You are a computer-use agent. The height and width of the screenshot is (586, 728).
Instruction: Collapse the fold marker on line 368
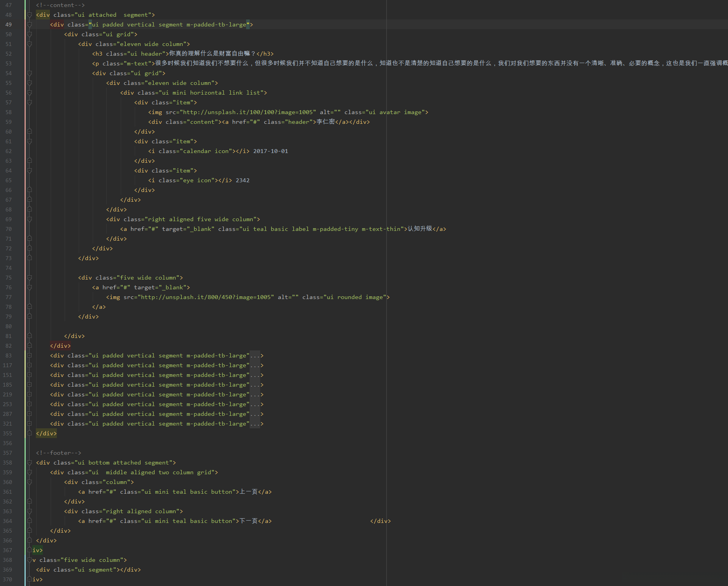[x=30, y=560]
